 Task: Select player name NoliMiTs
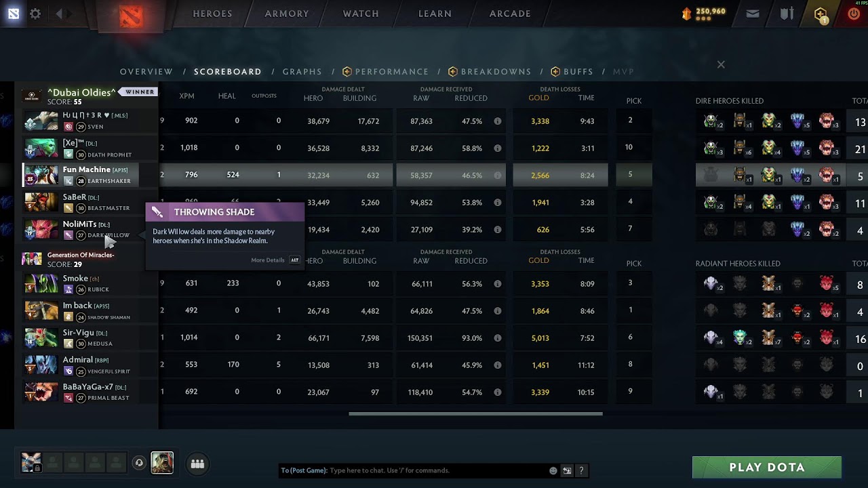pyautogui.click(x=80, y=224)
